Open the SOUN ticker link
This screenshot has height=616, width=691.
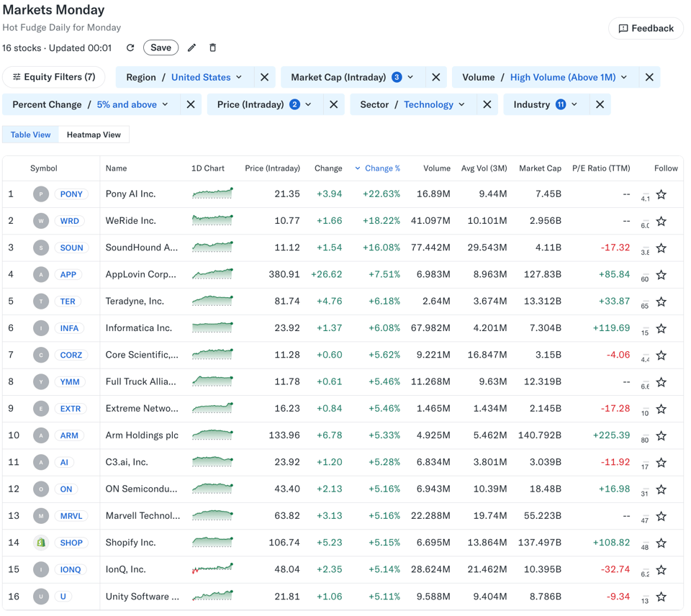tap(71, 248)
